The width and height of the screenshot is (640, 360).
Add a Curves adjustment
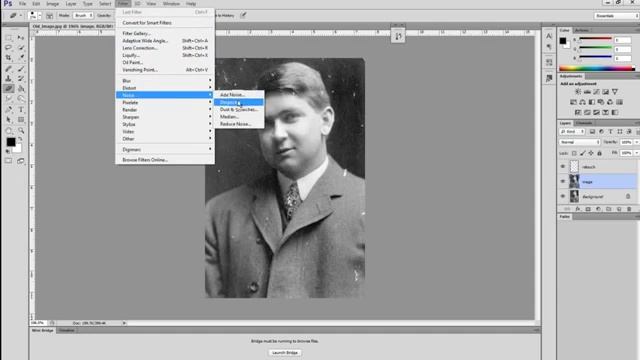(x=596, y=92)
